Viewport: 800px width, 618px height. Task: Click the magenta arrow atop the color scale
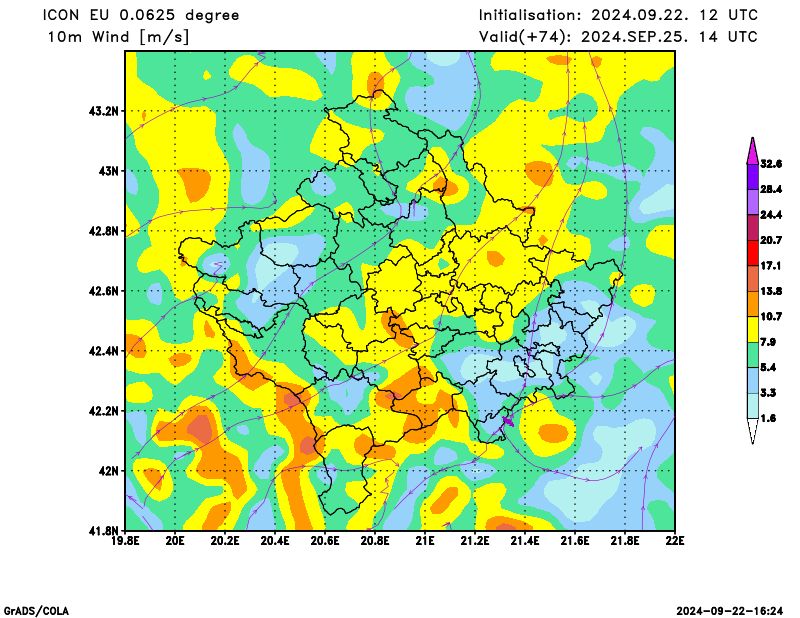pos(753,151)
